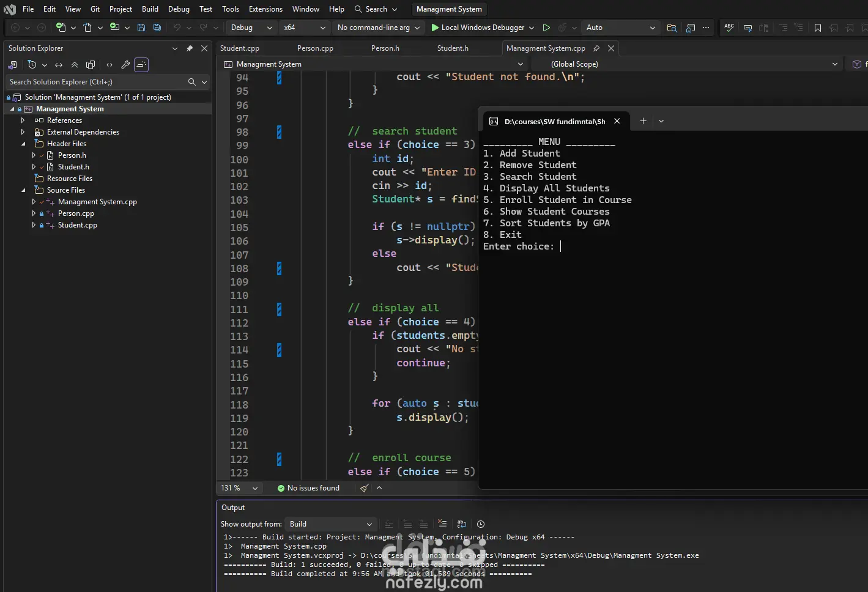Click No issues found status

point(308,488)
